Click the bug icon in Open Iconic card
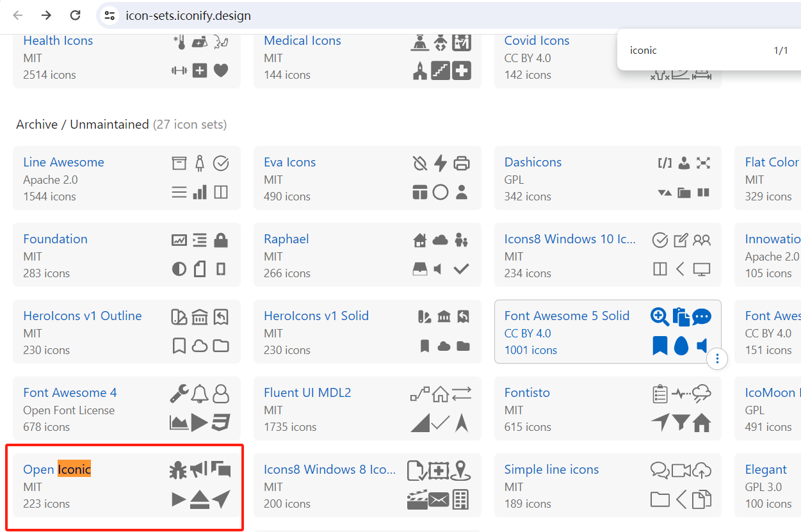Image resolution: width=801 pixels, height=532 pixels. pos(178,470)
